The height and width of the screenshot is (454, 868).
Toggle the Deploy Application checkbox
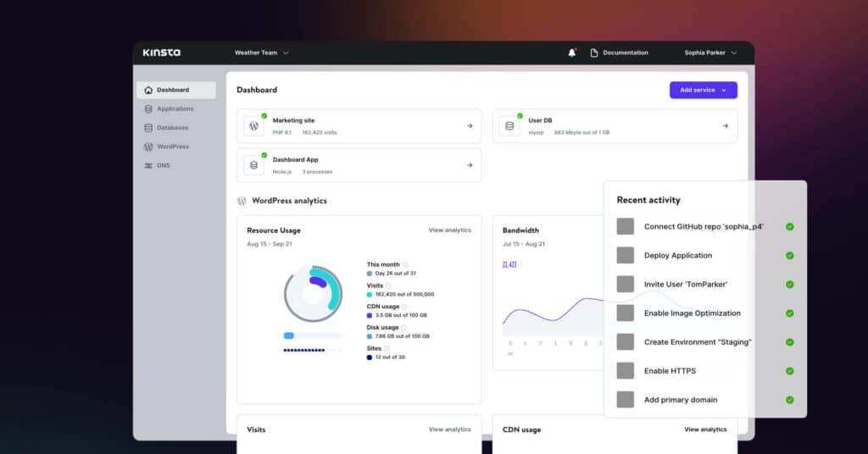pyautogui.click(x=626, y=256)
